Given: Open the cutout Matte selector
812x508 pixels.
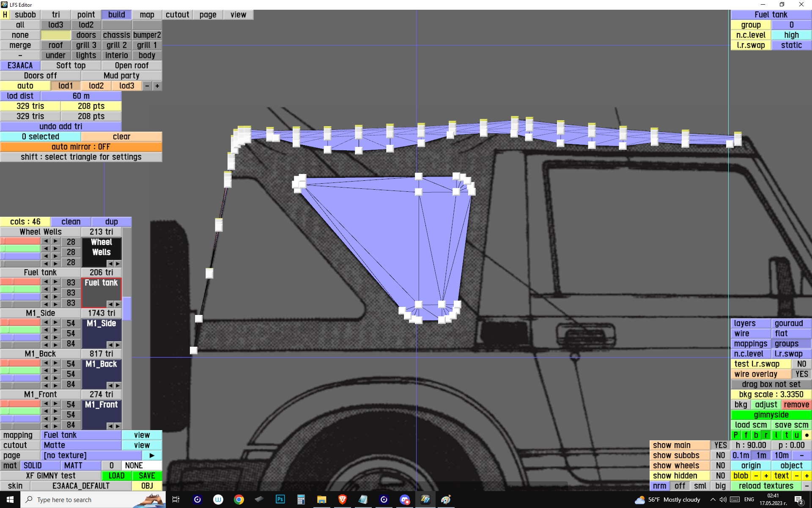Looking at the screenshot, I should [81, 445].
